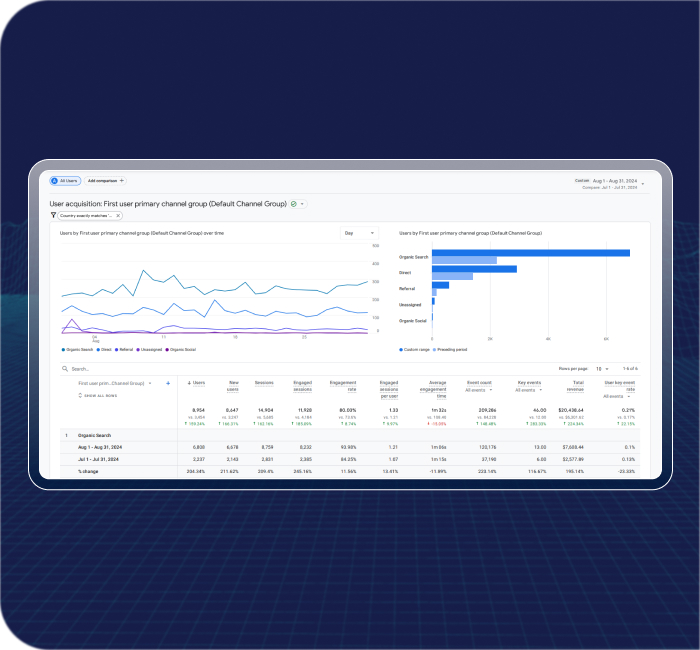
Task: Click the filter funnel icon
Action: [x=54, y=215]
